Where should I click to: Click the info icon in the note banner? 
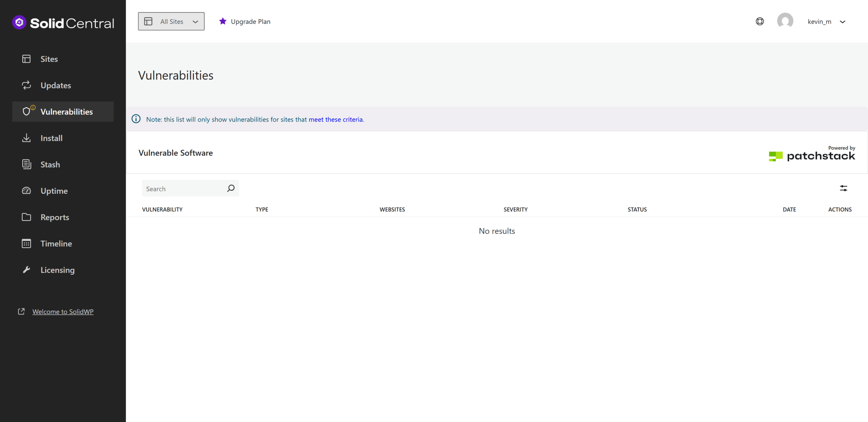coord(136,119)
